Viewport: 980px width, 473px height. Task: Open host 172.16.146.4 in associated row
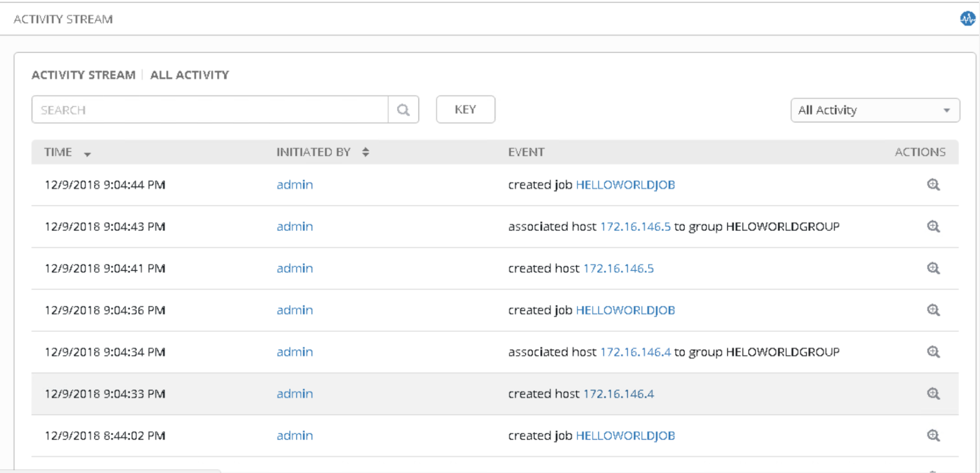tap(635, 352)
